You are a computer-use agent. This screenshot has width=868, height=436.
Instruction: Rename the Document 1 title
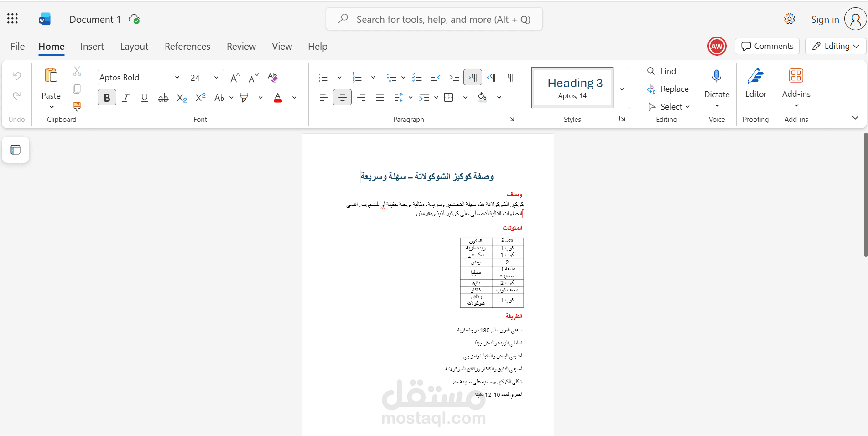(95, 19)
